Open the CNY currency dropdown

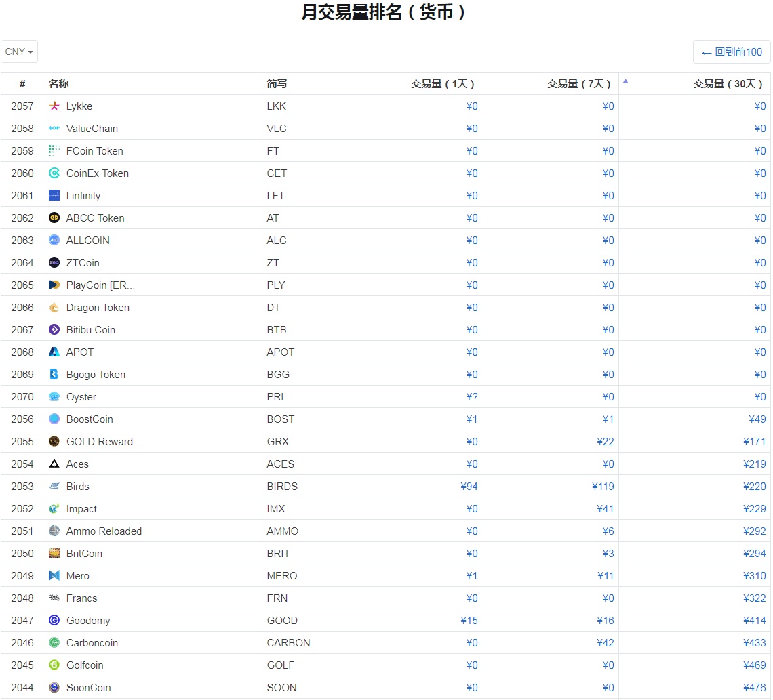[x=19, y=52]
